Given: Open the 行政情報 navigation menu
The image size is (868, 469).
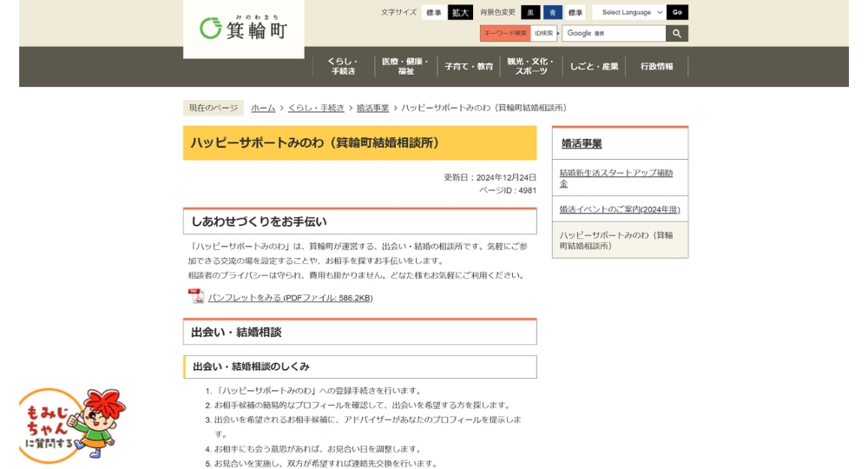Looking at the screenshot, I should (656, 66).
